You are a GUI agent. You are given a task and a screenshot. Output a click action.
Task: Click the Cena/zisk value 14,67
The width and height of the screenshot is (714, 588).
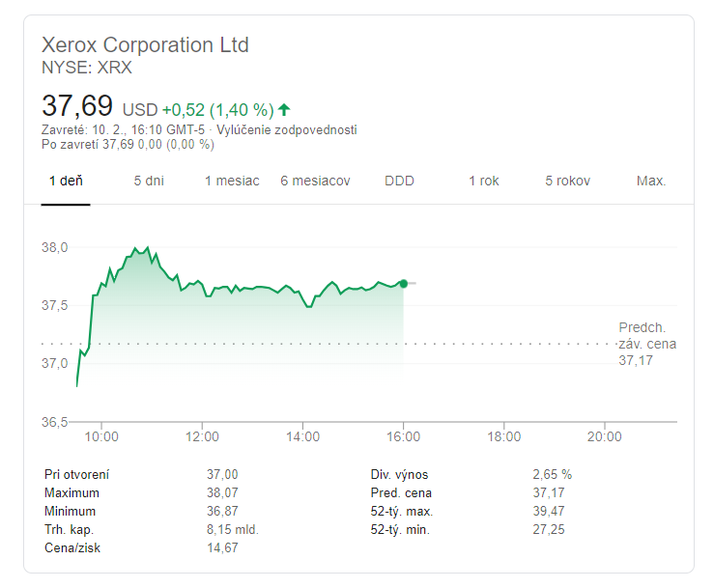click(x=222, y=548)
